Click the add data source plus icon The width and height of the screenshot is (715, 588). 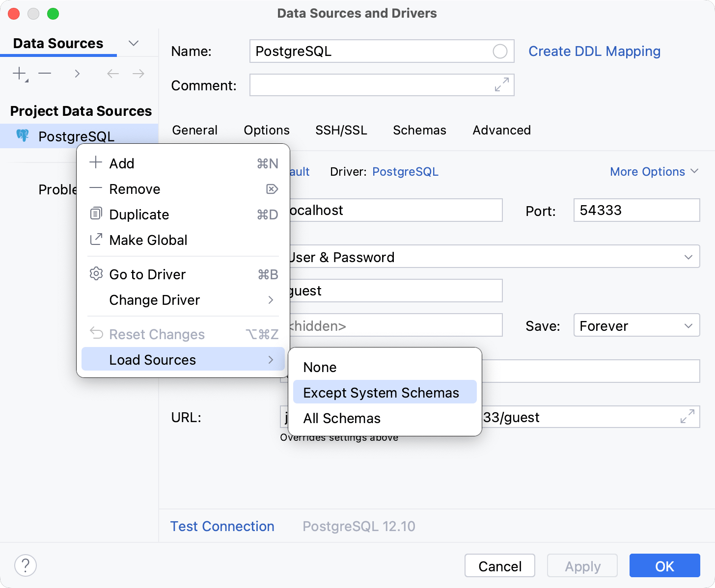(x=18, y=74)
